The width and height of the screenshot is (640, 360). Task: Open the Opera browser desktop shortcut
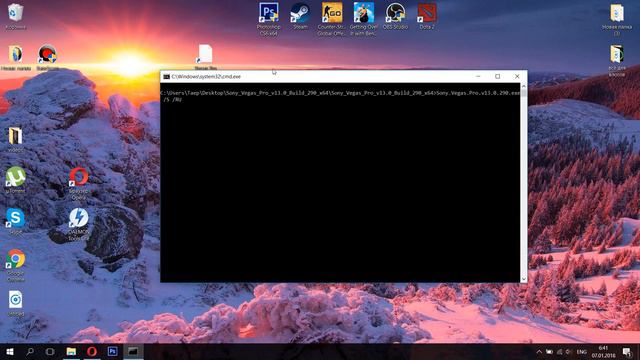coord(78,183)
